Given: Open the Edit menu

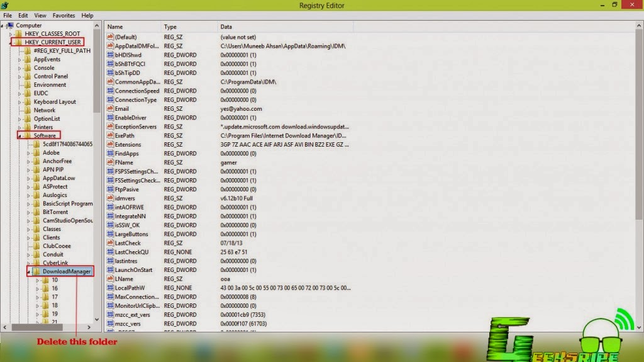Looking at the screenshot, I should tap(23, 15).
